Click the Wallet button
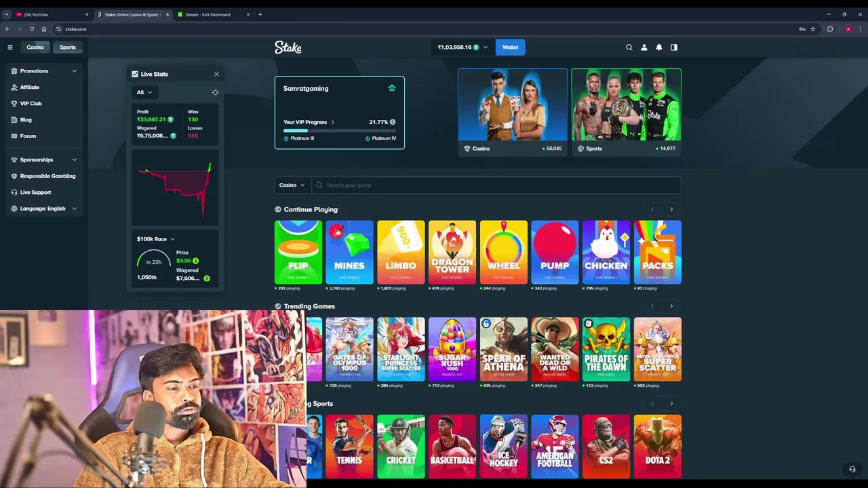 [x=510, y=47]
